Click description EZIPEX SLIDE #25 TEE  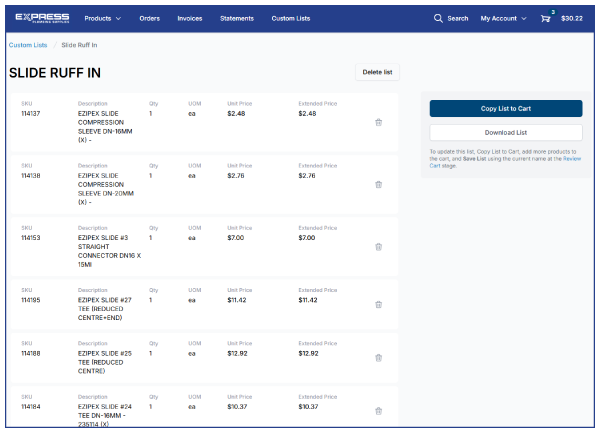pyautogui.click(x=104, y=362)
